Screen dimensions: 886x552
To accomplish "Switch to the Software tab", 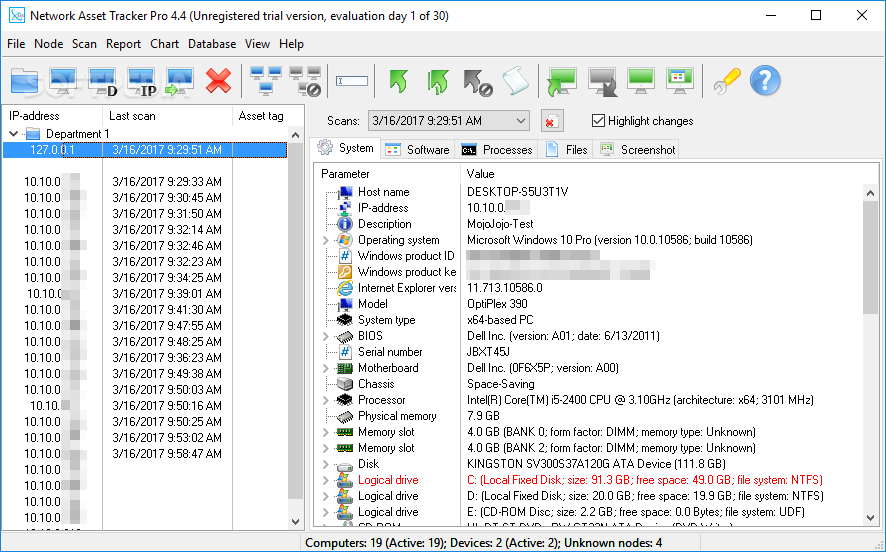I will [x=418, y=150].
